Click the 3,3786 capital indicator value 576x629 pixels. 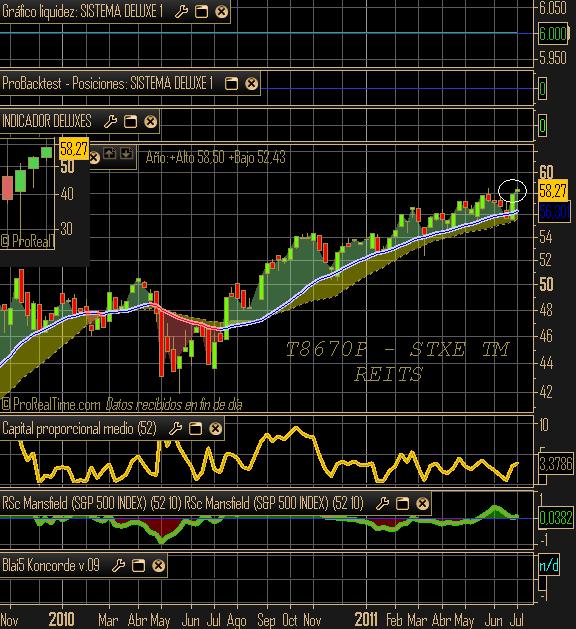(556, 464)
